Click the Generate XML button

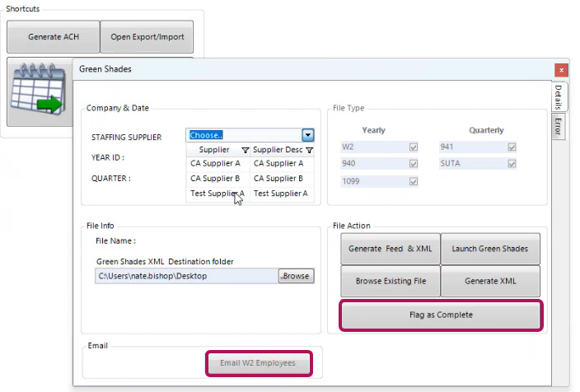490,281
